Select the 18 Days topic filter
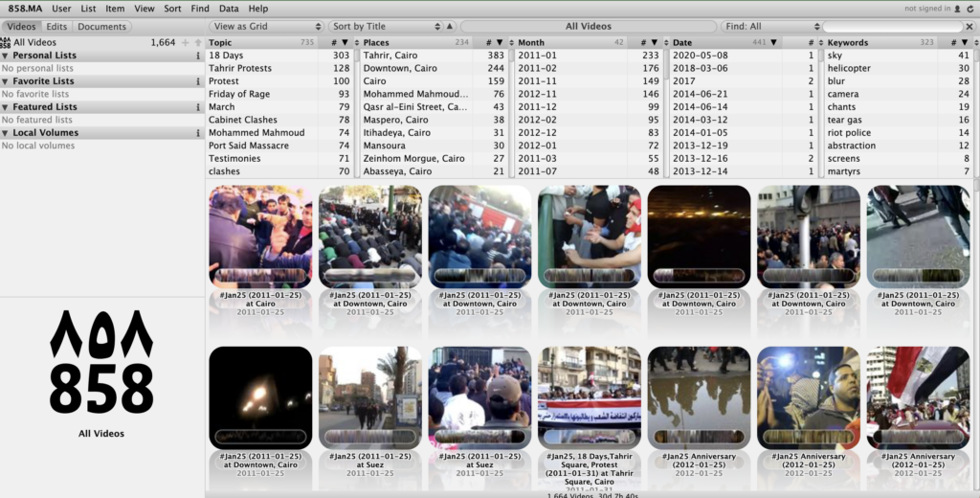 tap(226, 56)
